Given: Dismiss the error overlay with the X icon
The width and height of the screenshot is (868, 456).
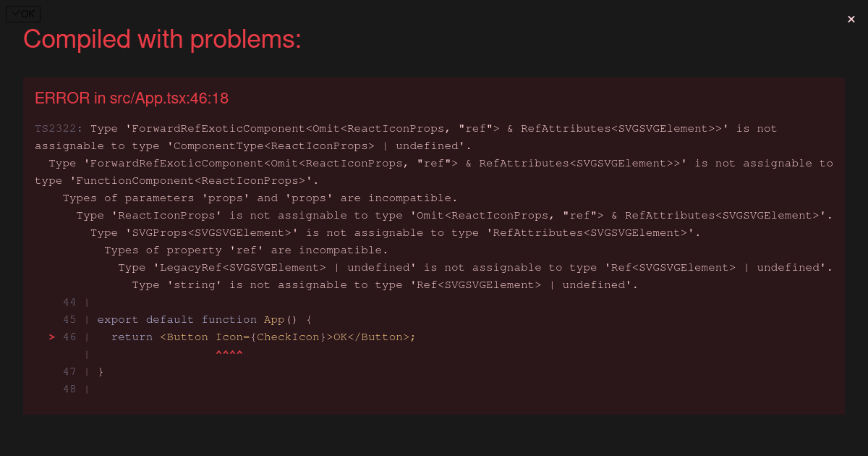Looking at the screenshot, I should [x=851, y=20].
